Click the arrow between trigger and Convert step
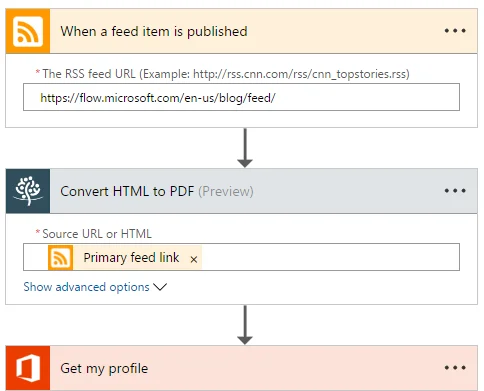Screen dimensions: 484x391 pos(245,148)
